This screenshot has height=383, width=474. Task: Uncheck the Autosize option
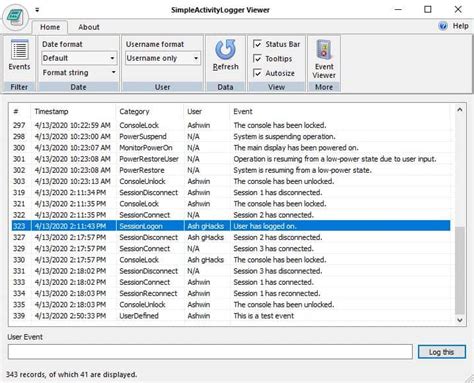tap(257, 73)
